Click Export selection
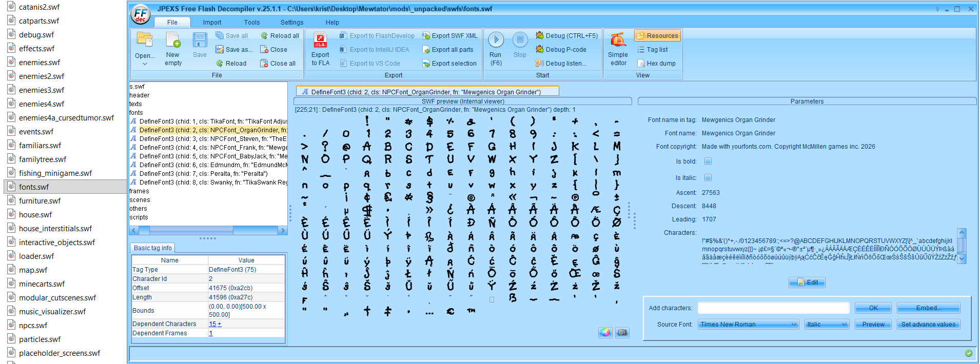Image resolution: width=980 pixels, height=364 pixels. (449, 64)
